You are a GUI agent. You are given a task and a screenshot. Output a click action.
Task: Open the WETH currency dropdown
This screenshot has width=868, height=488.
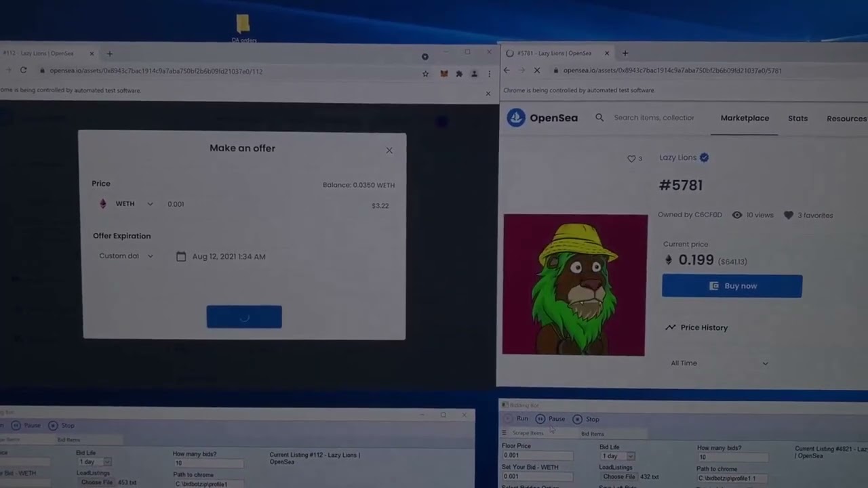127,204
